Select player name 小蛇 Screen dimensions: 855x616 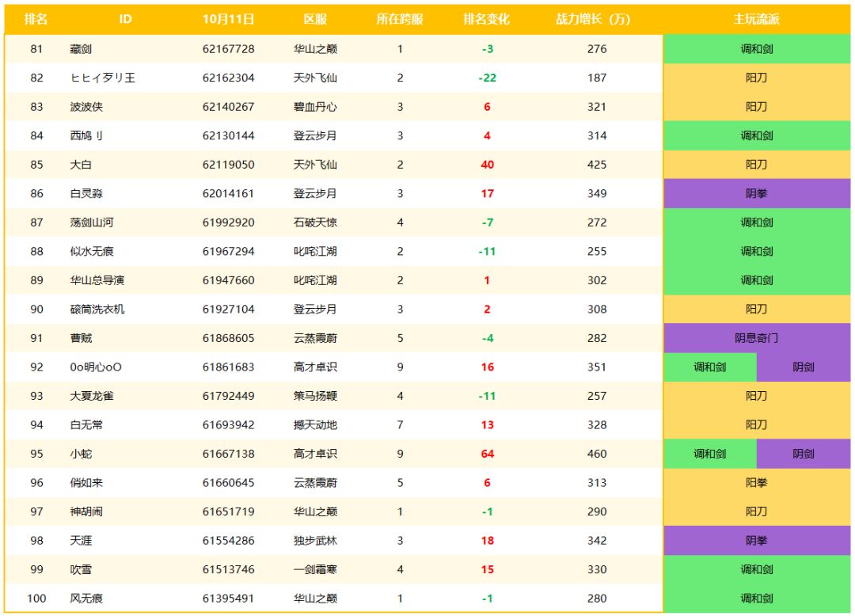click(81, 454)
